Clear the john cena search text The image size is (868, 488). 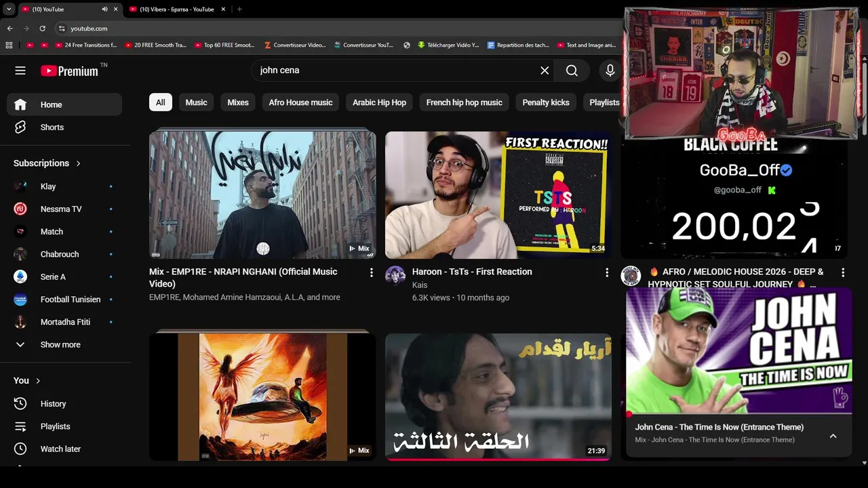545,70
